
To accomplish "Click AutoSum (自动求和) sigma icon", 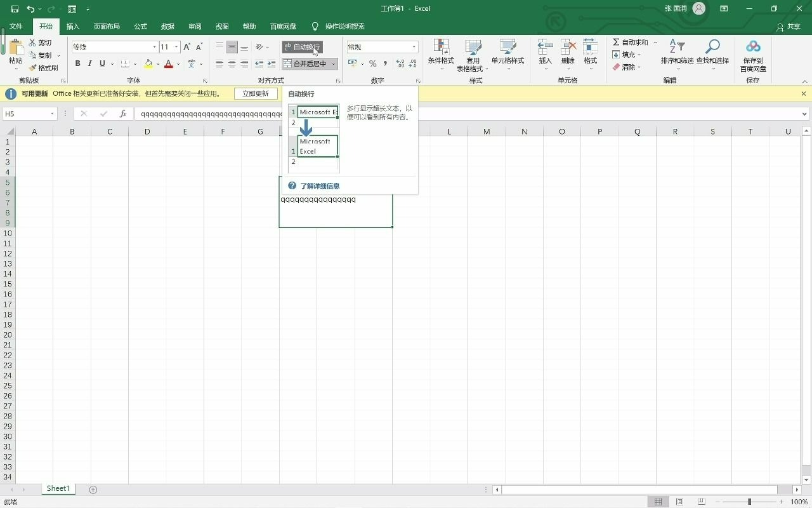I will click(x=616, y=42).
